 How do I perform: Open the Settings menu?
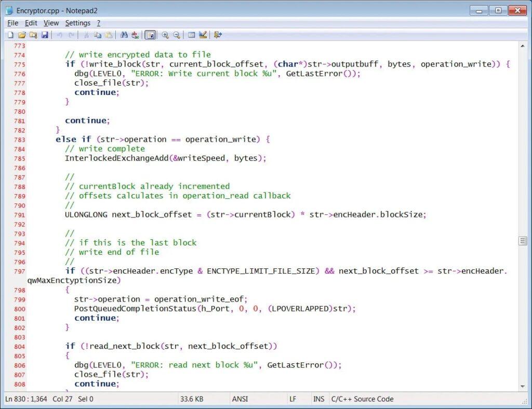pyautogui.click(x=78, y=23)
